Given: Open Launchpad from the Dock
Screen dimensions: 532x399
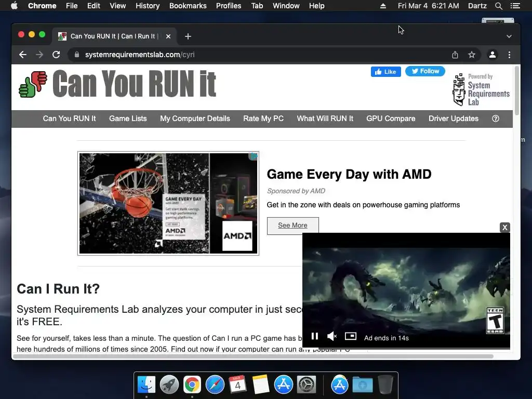Looking at the screenshot, I should click(x=169, y=385).
